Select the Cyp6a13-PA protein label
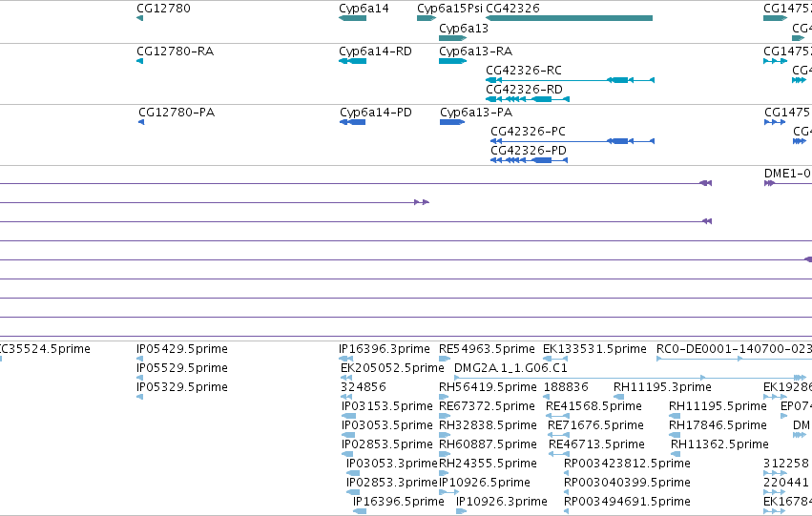Image resolution: width=812 pixels, height=516 pixels. (x=476, y=113)
